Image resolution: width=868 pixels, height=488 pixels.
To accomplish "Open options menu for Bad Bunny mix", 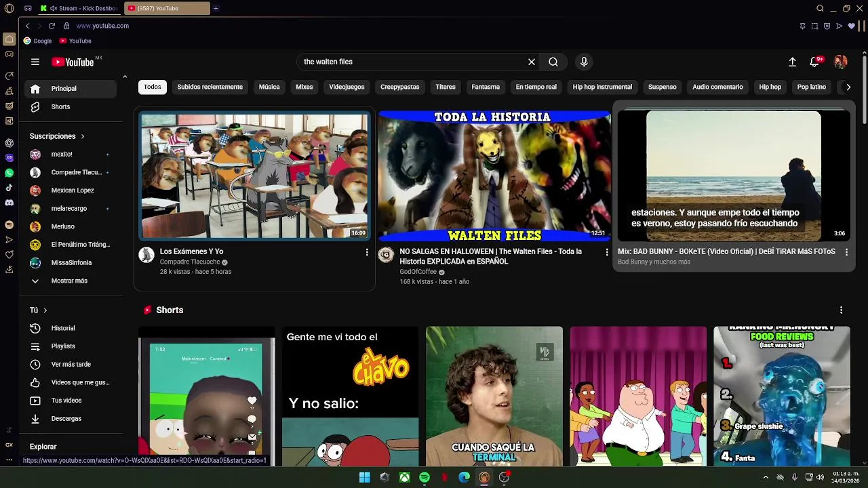I will coord(846,252).
